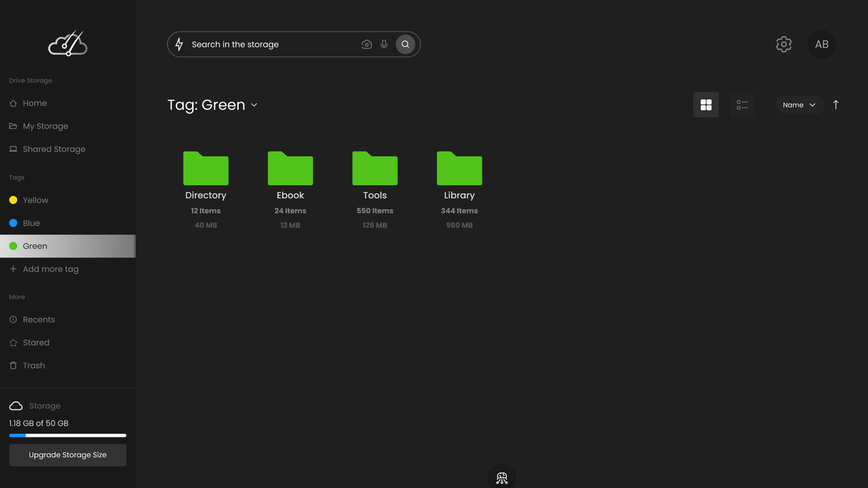Open settings with the gear icon
The height and width of the screenshot is (488, 868).
784,44
